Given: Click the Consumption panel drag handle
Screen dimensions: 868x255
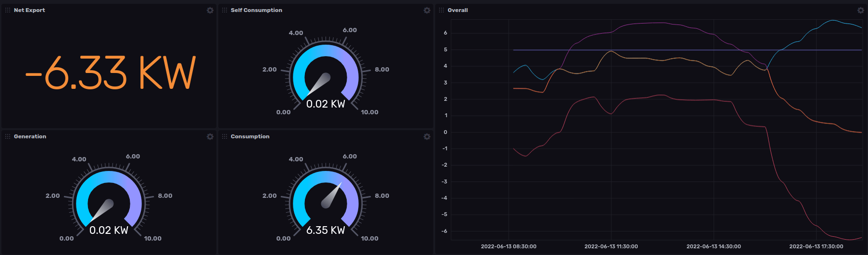Looking at the screenshot, I should 225,136.
